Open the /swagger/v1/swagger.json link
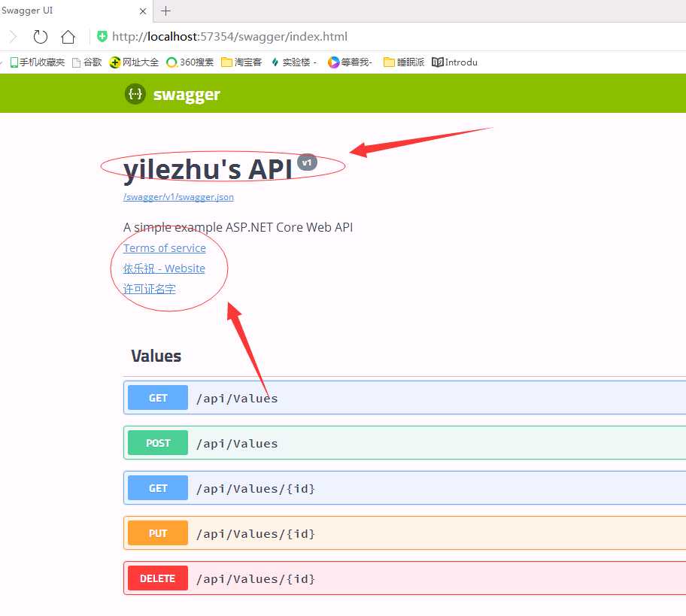Screen dimensions: 686x616 (178, 197)
